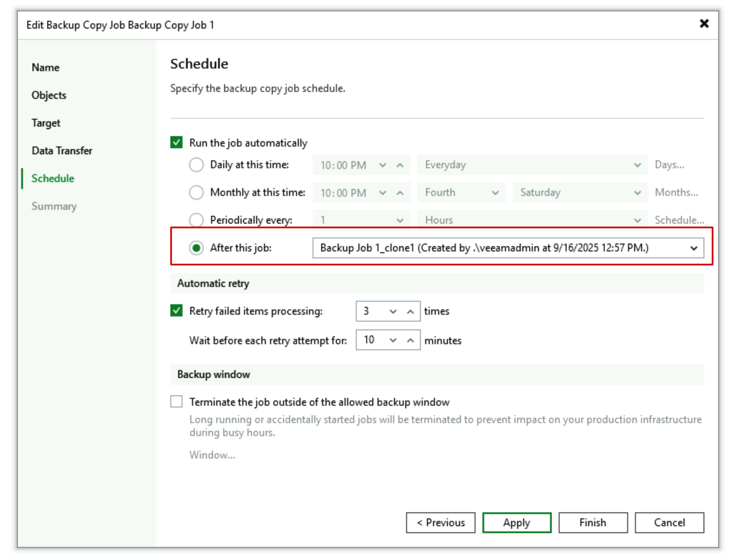This screenshot has height=560, width=736.
Task: Switch to the Objects step
Action: [49, 95]
